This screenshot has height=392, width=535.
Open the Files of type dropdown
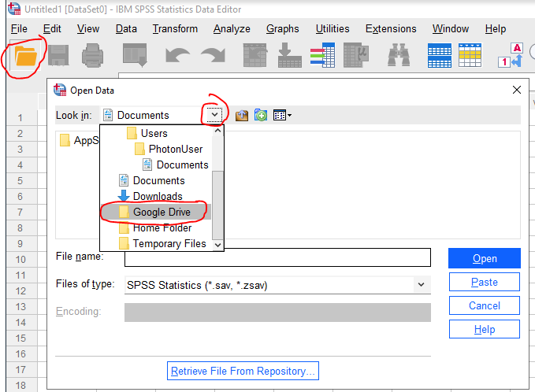422,285
